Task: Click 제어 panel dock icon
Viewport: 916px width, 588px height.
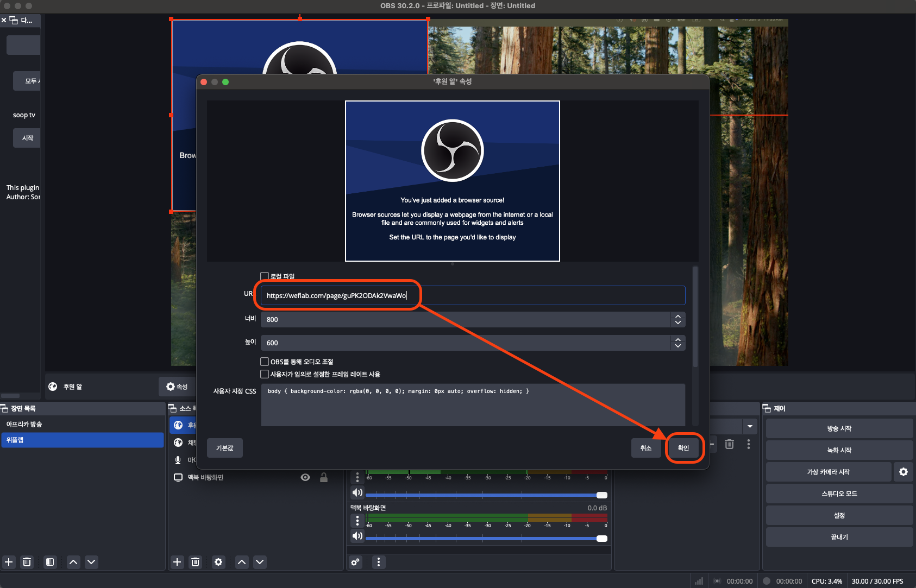Action: click(x=767, y=408)
